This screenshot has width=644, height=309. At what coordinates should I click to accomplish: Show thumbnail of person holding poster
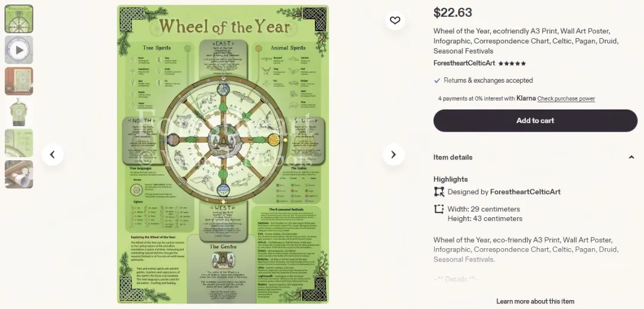coord(19,113)
